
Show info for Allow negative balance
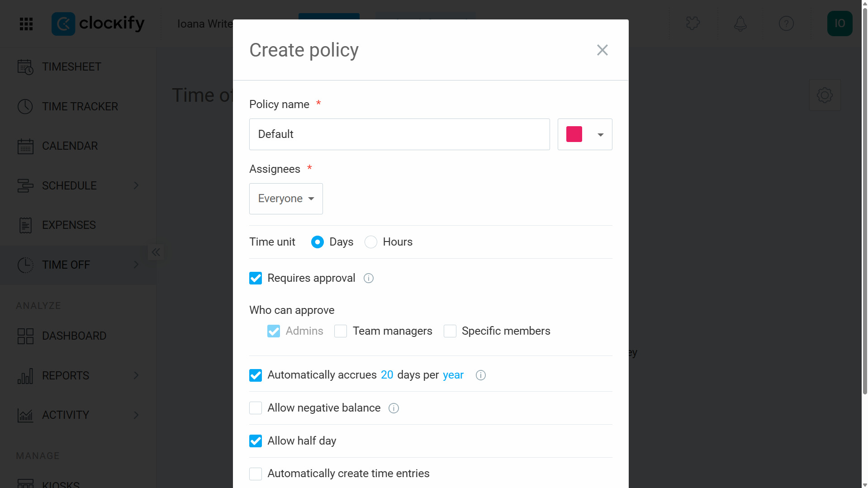tap(394, 408)
